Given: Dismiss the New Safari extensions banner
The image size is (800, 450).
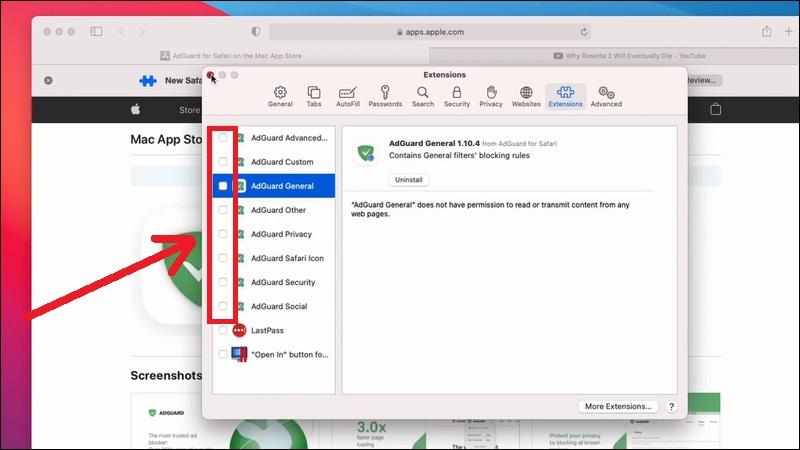Looking at the screenshot, I should click(48, 80).
